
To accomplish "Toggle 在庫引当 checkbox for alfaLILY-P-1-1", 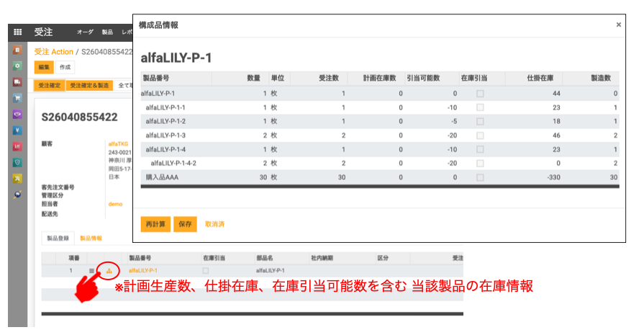I will pos(480,107).
